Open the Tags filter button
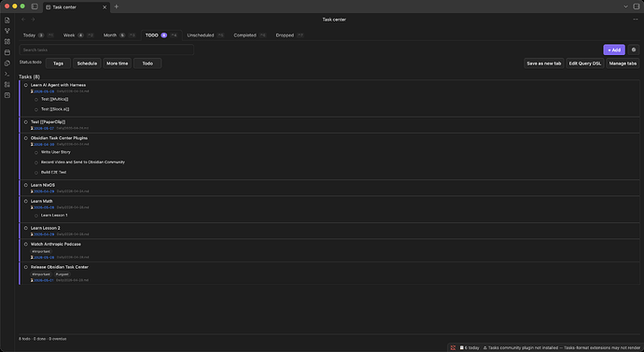Image resolution: width=644 pixels, height=352 pixels. coord(58,63)
